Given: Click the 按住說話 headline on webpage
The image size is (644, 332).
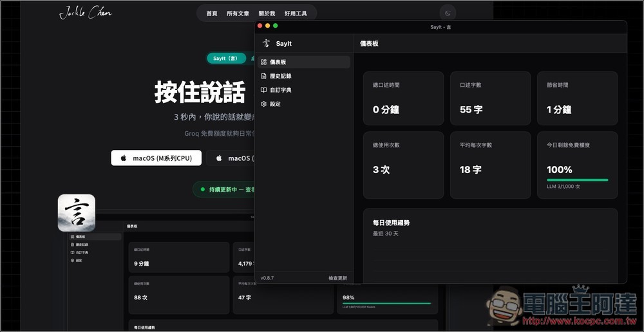Looking at the screenshot, I should [x=200, y=92].
